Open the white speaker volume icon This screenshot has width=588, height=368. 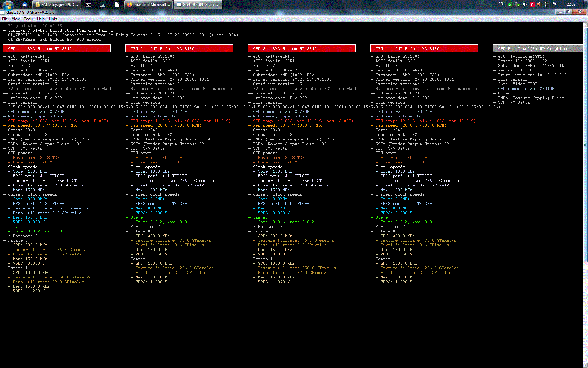pyautogui.click(x=525, y=4)
